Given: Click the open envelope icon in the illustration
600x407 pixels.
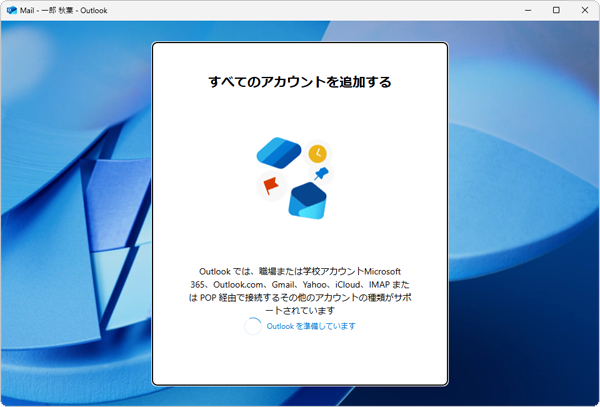Looking at the screenshot, I should click(x=308, y=201).
